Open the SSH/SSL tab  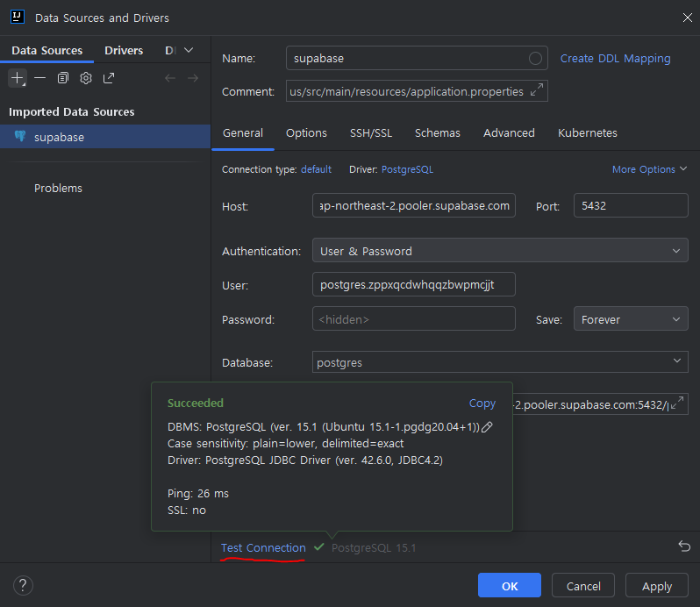pyautogui.click(x=371, y=133)
